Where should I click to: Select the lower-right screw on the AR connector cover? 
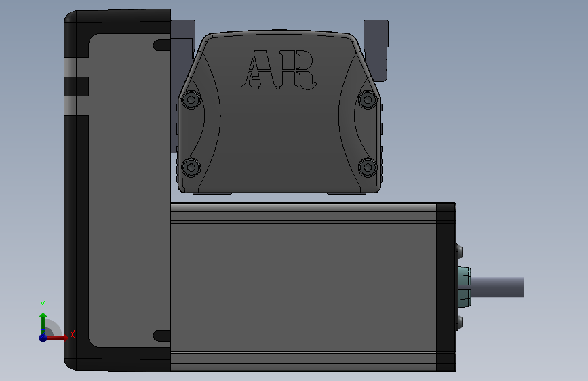368,167
